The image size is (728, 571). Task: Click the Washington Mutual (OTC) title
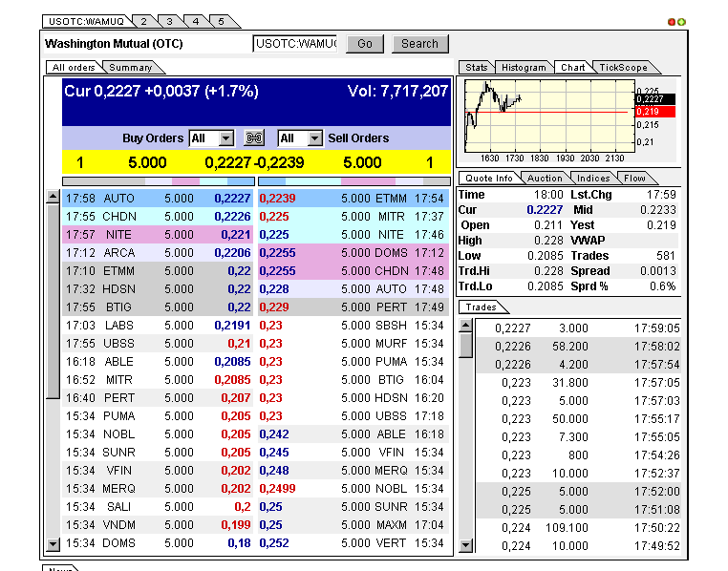pos(114,44)
